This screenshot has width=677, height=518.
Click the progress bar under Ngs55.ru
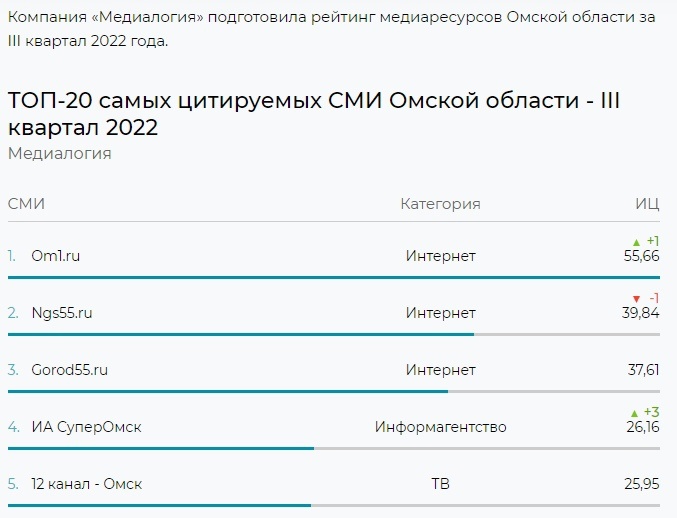(240, 334)
